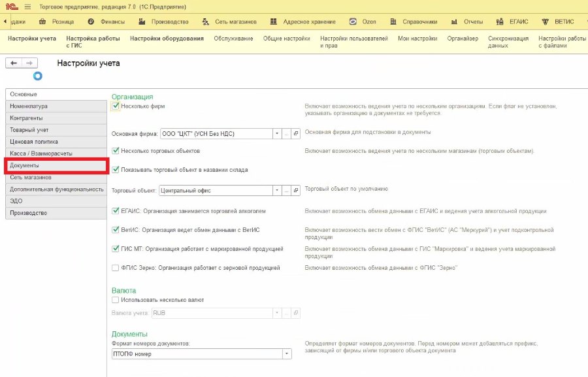Viewport: 588px width, 377px height.
Task: Toggle Несколько торговых объектов checkbox
Action: click(x=116, y=151)
